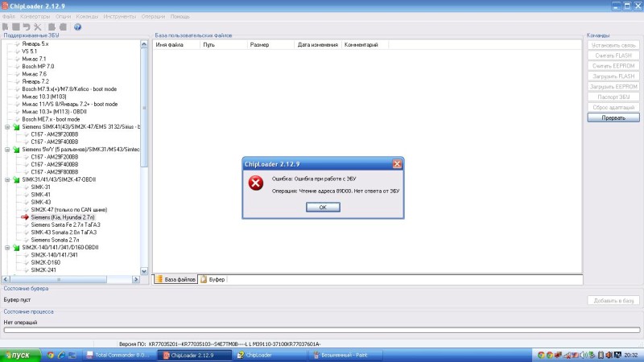The height and width of the screenshot is (362, 644).
Task: Select Bosch ME7.x - boot mode item
Action: coord(51,119)
